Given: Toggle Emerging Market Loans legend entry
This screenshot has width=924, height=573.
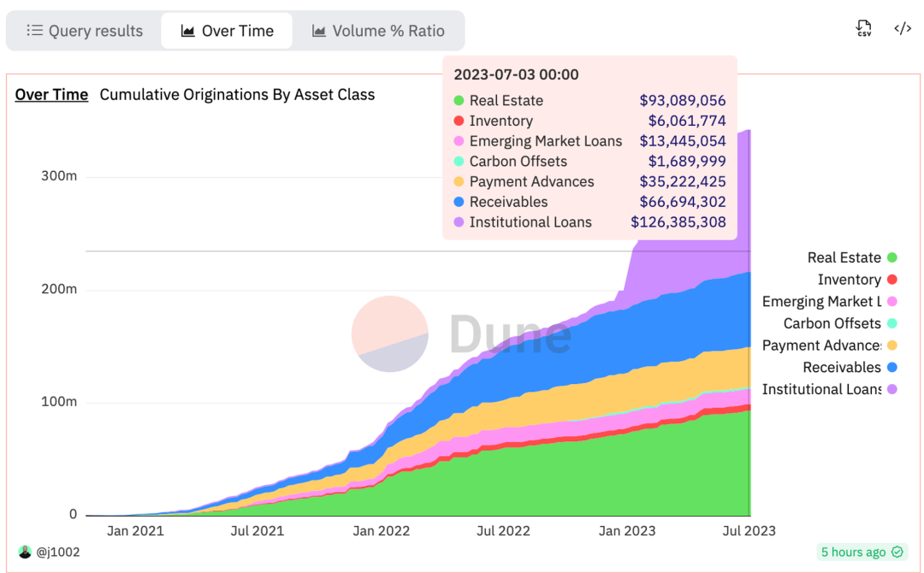Looking at the screenshot, I should (830, 302).
